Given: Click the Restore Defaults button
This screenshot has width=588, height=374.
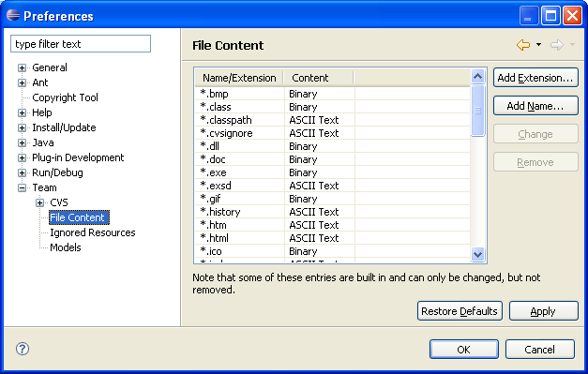Looking at the screenshot, I should pyautogui.click(x=460, y=311).
